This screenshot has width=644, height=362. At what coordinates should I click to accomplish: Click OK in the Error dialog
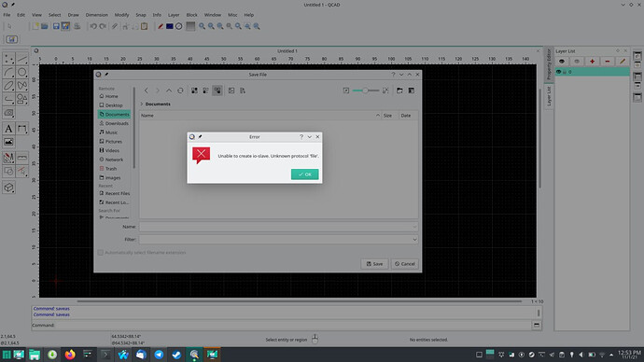click(305, 174)
